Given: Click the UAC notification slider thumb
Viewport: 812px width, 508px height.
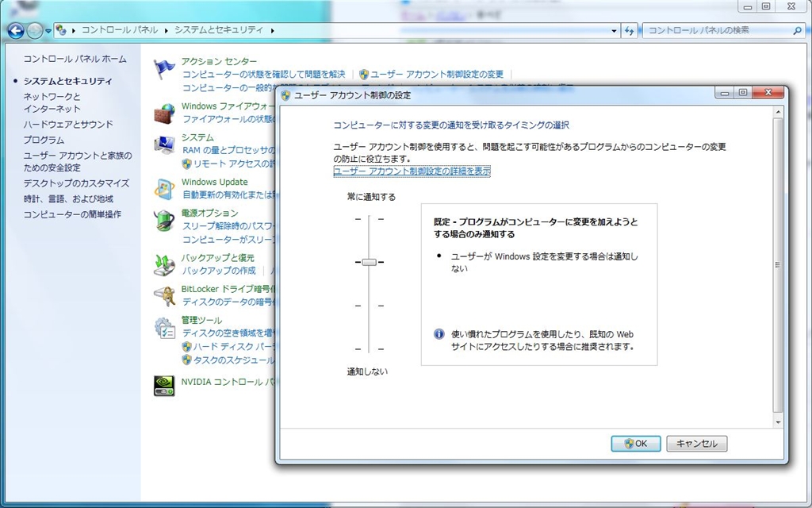Looking at the screenshot, I should (370, 262).
